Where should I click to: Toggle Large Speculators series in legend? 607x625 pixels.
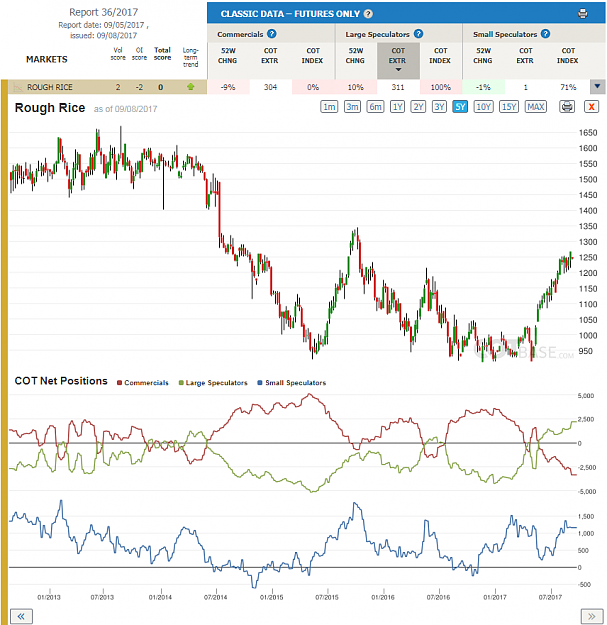click(213, 383)
